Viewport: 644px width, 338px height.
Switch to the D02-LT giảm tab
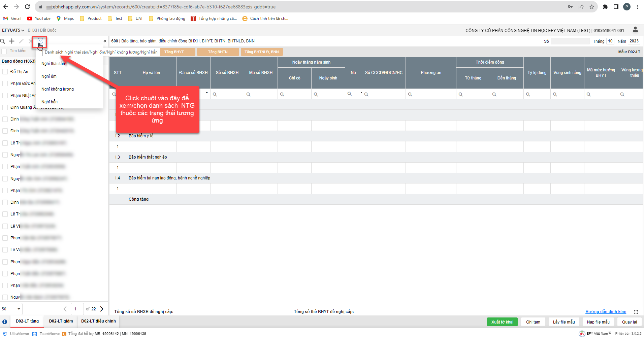[x=61, y=321]
